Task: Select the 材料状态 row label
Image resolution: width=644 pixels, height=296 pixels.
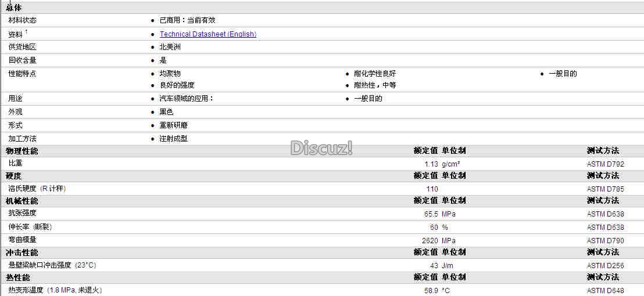Action: point(22,20)
